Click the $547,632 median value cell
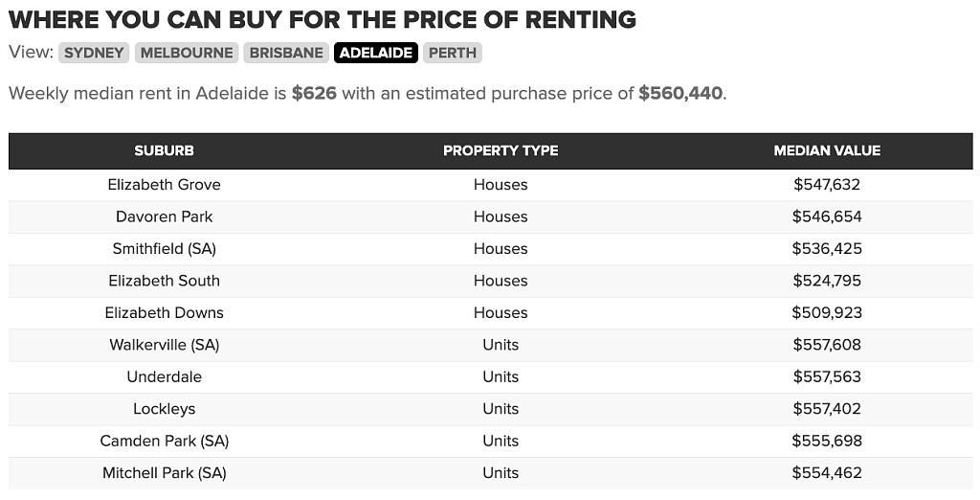980x500 pixels. point(827,185)
